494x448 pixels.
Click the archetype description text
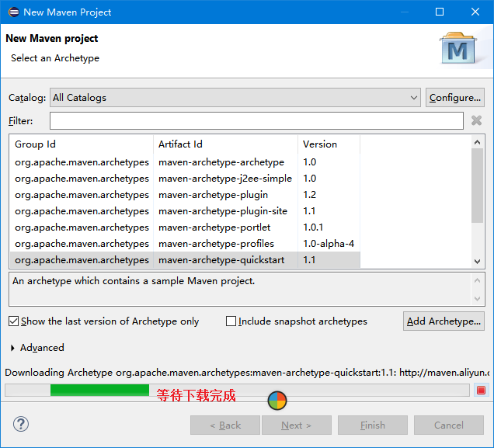click(x=134, y=281)
